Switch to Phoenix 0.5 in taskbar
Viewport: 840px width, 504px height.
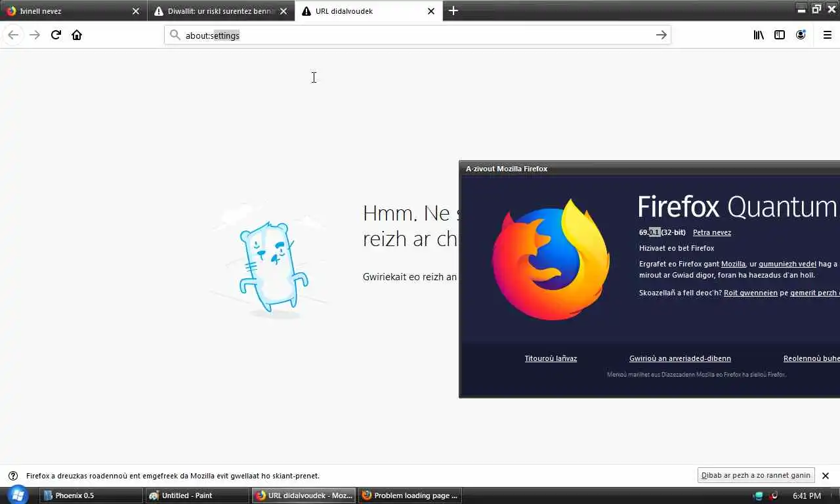[91, 495]
